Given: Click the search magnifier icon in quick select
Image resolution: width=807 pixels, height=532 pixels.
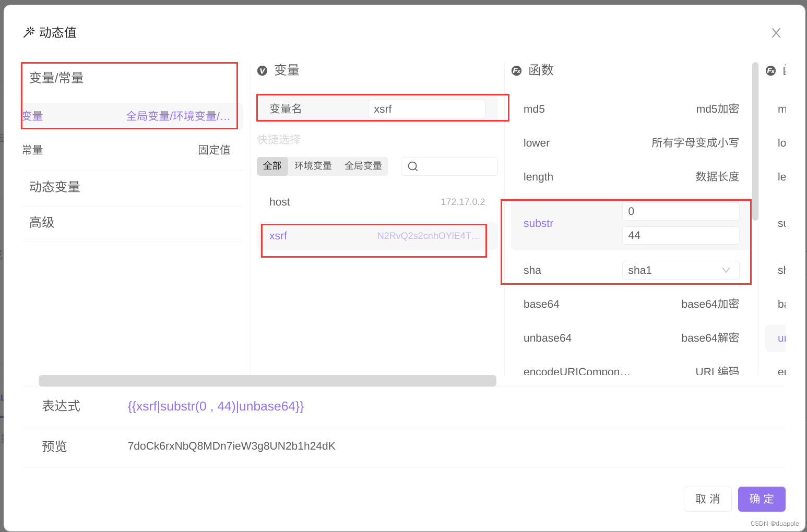Looking at the screenshot, I should 413,166.
